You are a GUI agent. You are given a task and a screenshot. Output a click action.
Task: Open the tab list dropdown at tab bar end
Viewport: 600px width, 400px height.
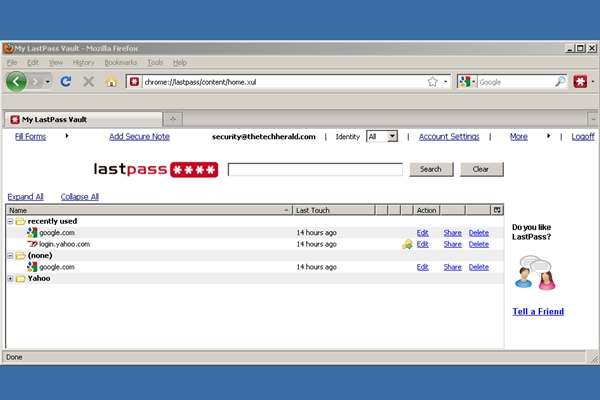[x=593, y=119]
